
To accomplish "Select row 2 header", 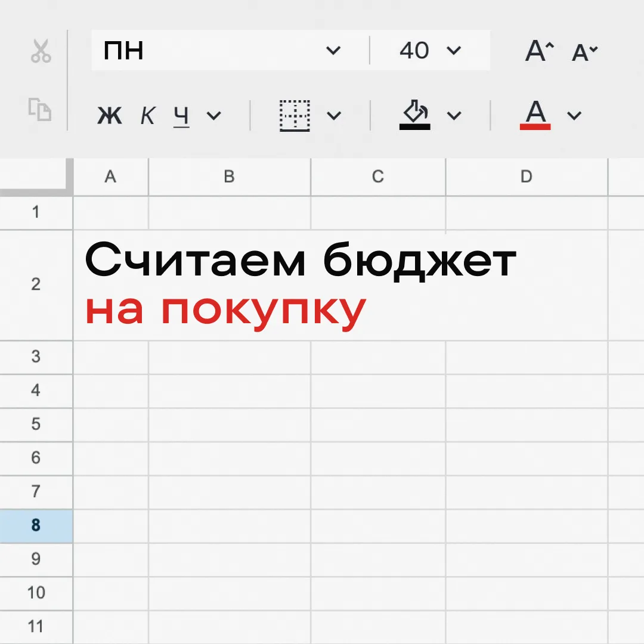I will [x=36, y=284].
